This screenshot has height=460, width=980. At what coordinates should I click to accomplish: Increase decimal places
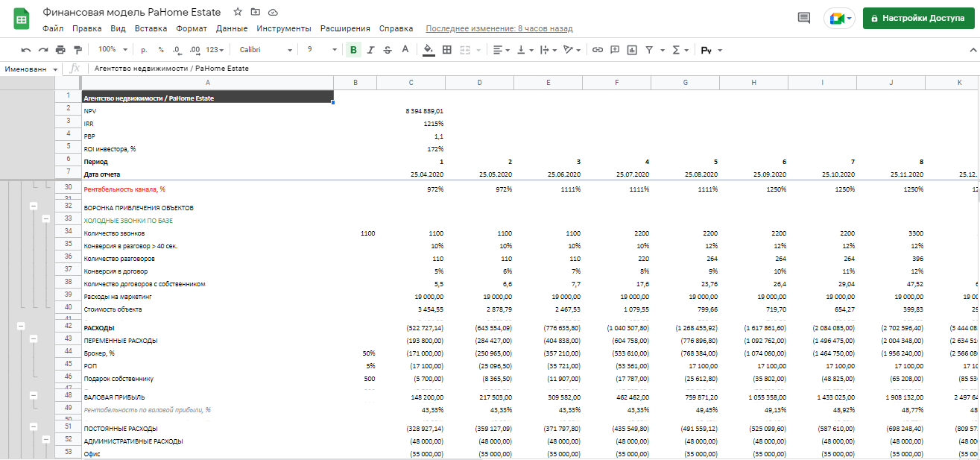[195, 50]
